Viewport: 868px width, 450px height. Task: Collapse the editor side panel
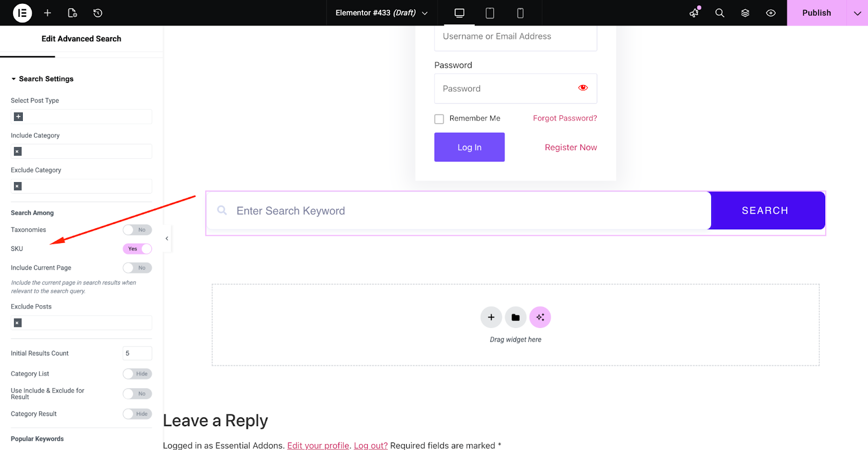click(167, 239)
